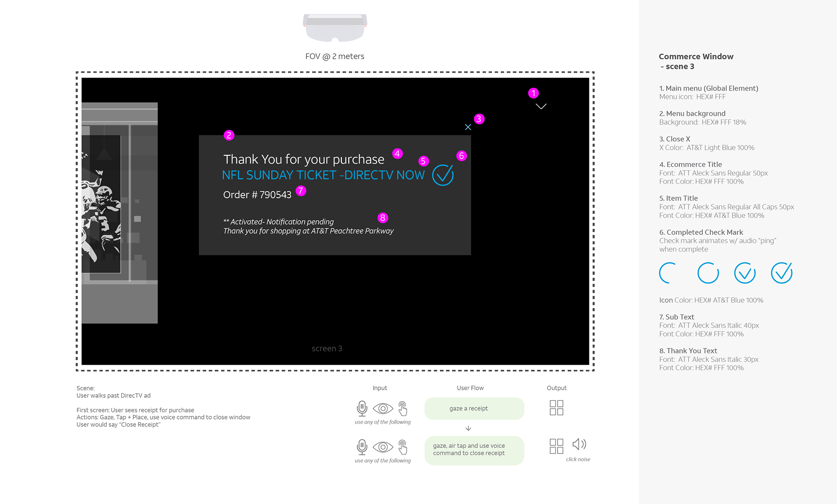Click '8. Thank You Text' spec heading
This screenshot has width=837, height=504.
point(688,351)
